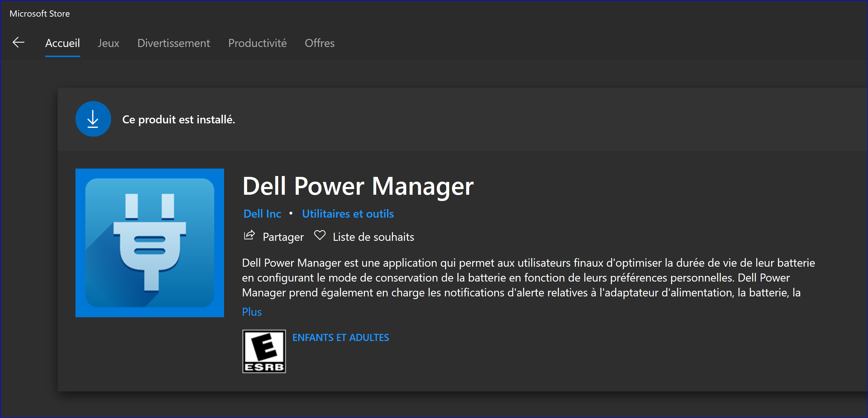Open the Offres tab
This screenshot has height=418, width=868.
(x=319, y=43)
